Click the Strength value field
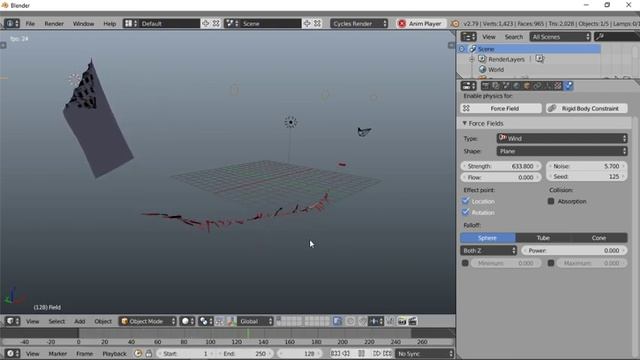The image size is (640, 360). coord(501,166)
